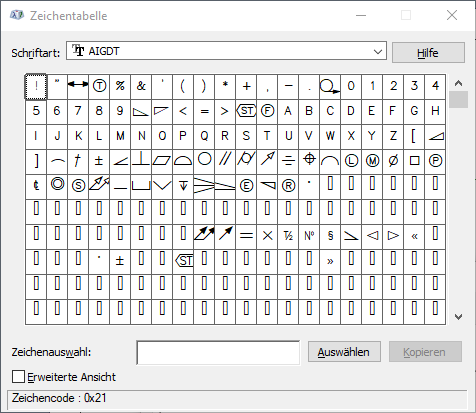Select the right-pointing triangle symbol
Viewport: 476px width, 413px height.
(x=393, y=236)
